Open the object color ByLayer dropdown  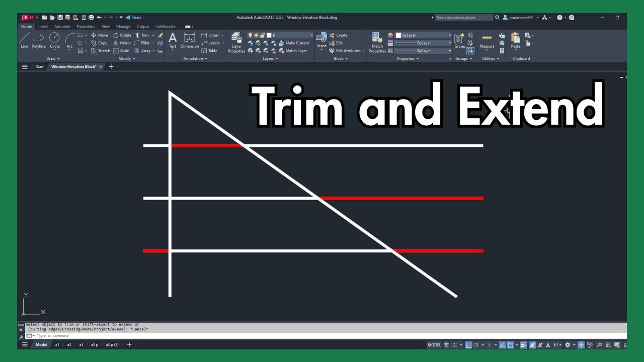(424, 35)
